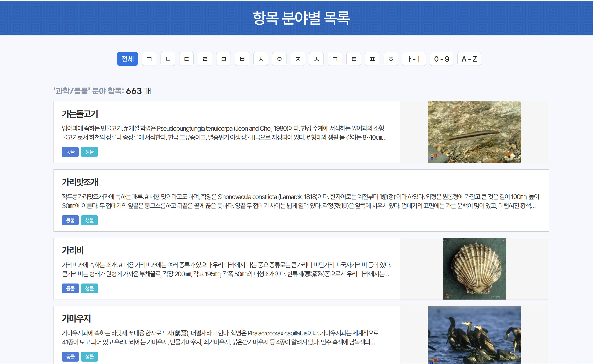
Task: Filter entries by ㅎ consonant
Action: point(391,59)
